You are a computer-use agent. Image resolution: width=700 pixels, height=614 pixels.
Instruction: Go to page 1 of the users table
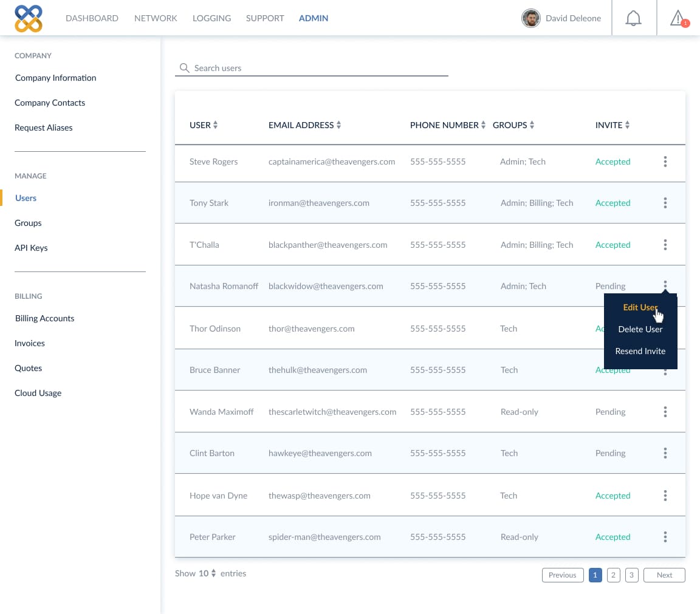point(595,575)
